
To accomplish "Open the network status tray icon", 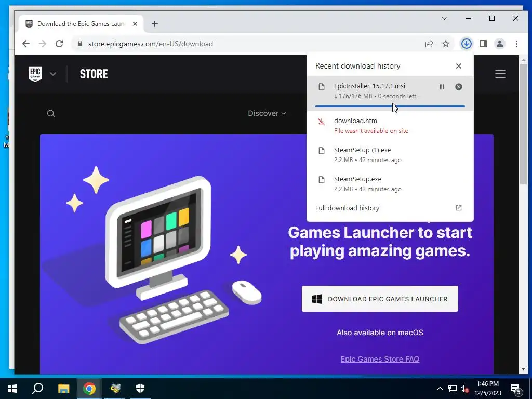I will (452, 389).
